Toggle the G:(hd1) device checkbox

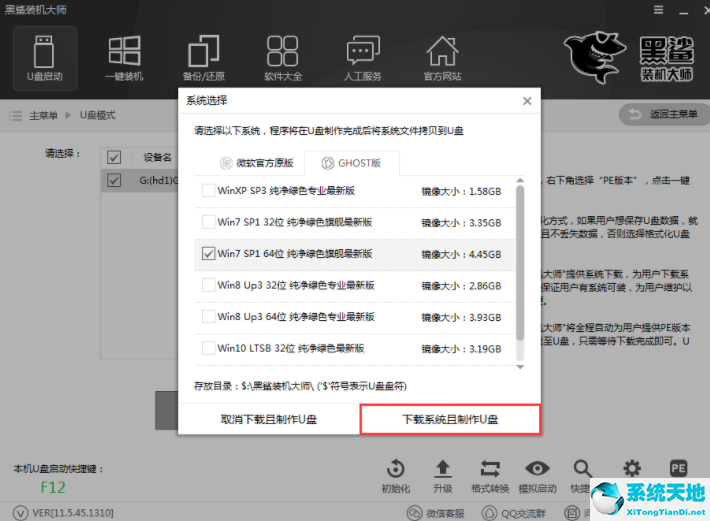(114, 180)
